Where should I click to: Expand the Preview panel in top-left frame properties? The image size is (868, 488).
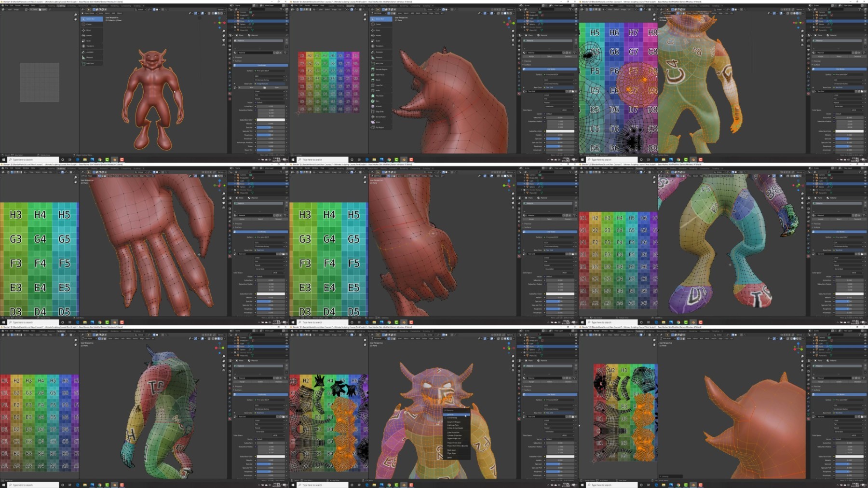238,57
